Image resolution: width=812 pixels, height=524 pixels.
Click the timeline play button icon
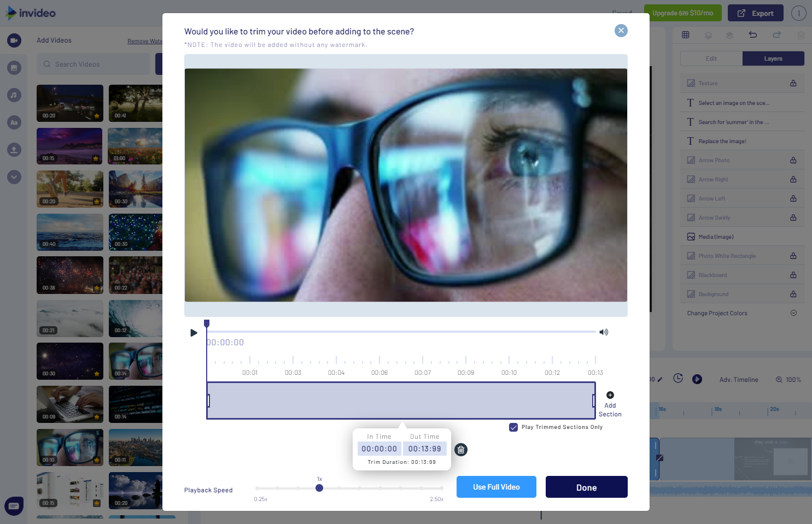pos(697,379)
